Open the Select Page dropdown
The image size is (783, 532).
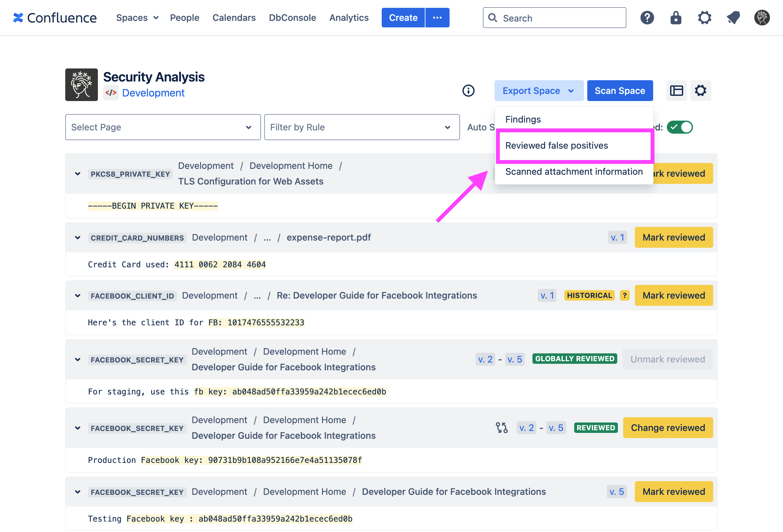point(163,127)
